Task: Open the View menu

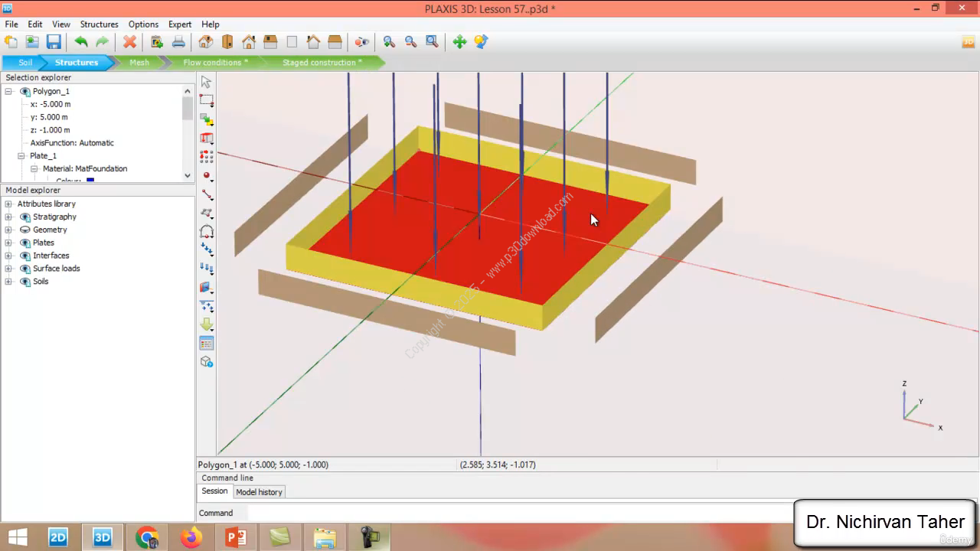Action: click(x=61, y=24)
